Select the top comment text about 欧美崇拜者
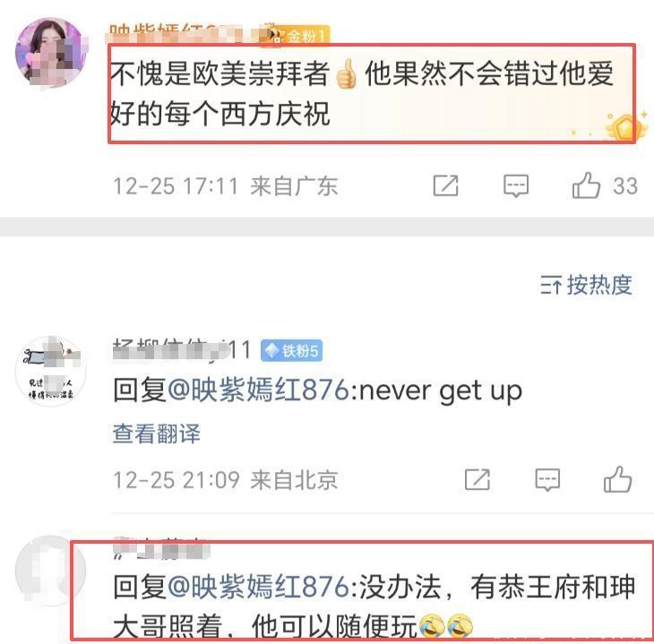The height and width of the screenshot is (644, 654). click(361, 93)
